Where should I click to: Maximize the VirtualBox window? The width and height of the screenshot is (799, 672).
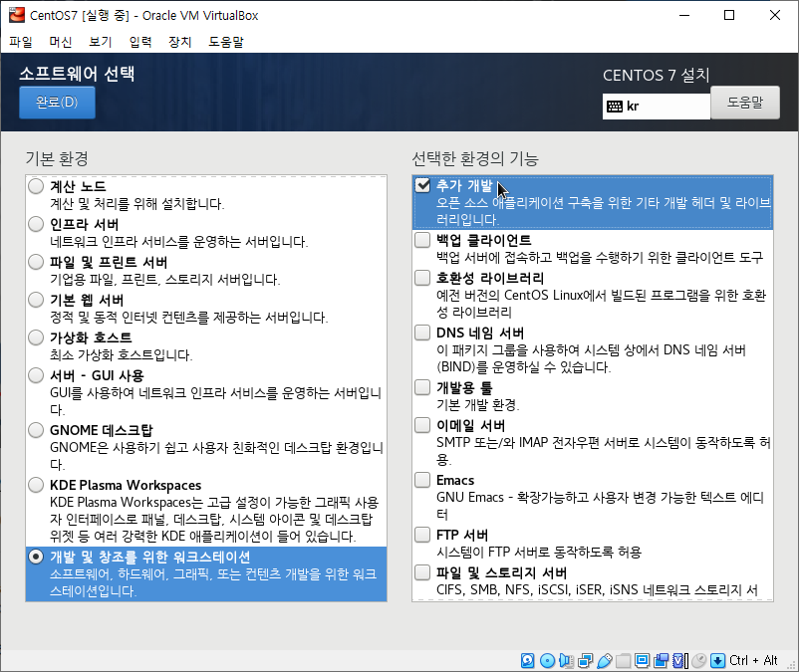point(729,15)
